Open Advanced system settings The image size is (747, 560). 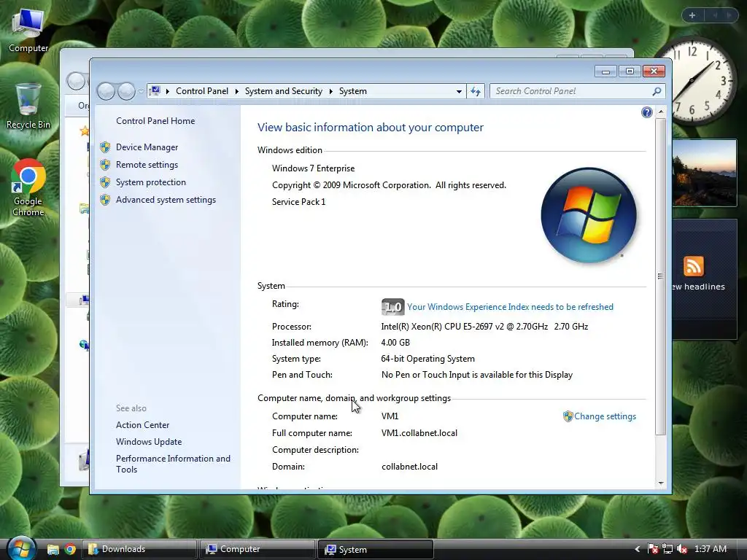[166, 200]
